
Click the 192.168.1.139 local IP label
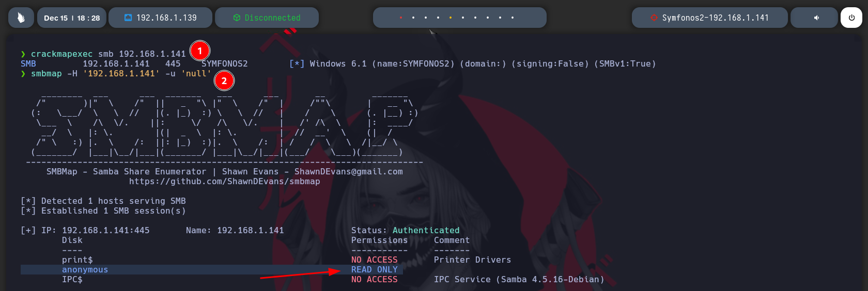tap(166, 18)
